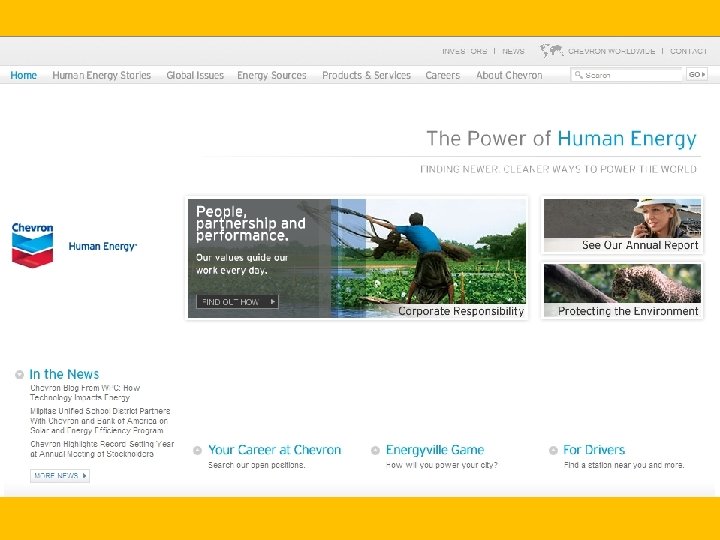Click bullet icon beside Your Career at Chevron
The width and height of the screenshot is (720, 540).
pos(197,450)
